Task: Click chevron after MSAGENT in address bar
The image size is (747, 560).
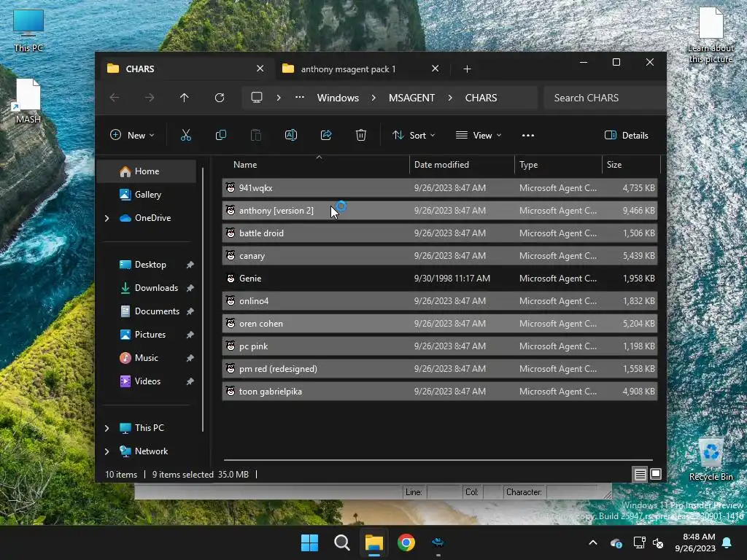Action: point(449,98)
